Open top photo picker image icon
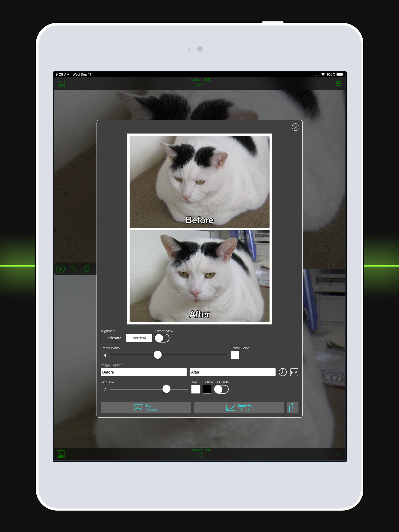Screen dimensions: 399x532 [x=61, y=84]
